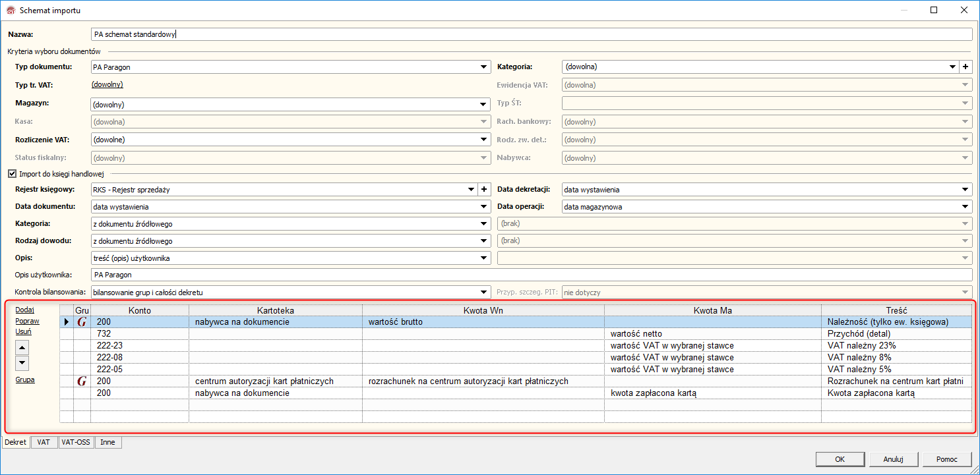Expand Kontrola bilansowania dropdown
The image size is (980, 475).
tap(483, 292)
